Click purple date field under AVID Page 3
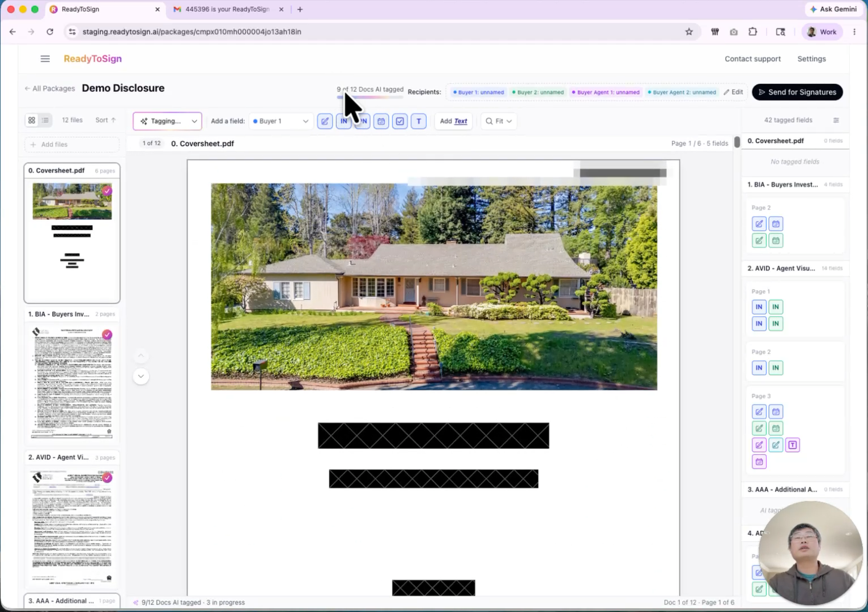Screen dimensions: 868x612 [759, 462]
